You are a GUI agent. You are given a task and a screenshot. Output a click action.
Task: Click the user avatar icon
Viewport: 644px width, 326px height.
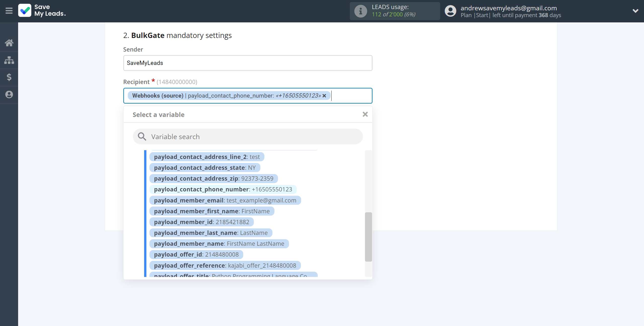coord(450,11)
